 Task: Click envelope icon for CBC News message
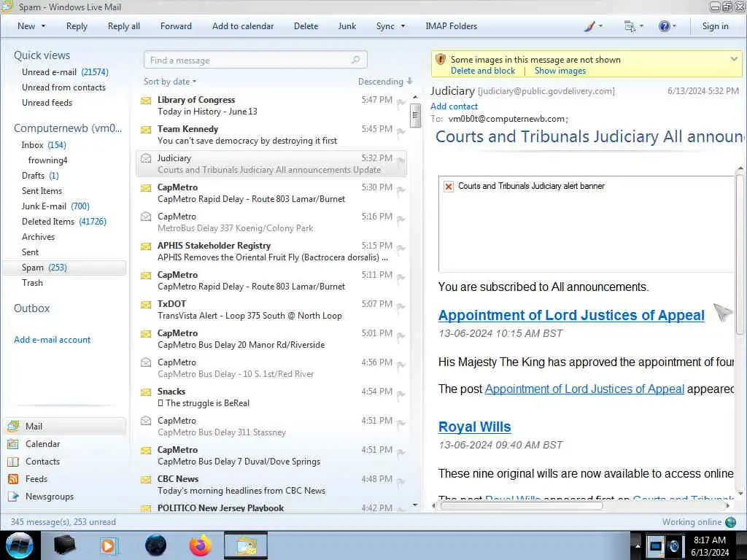146,480
